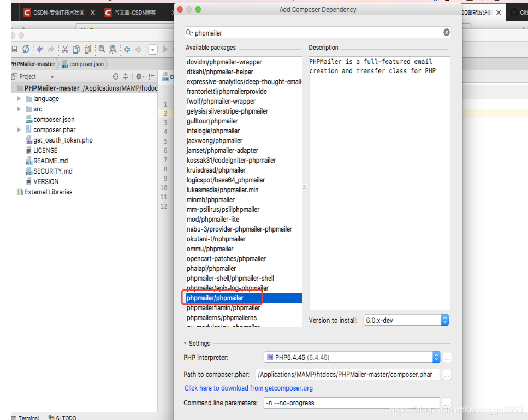Open the Project panel gear settings
This screenshot has width=528, height=420.
click(x=140, y=76)
